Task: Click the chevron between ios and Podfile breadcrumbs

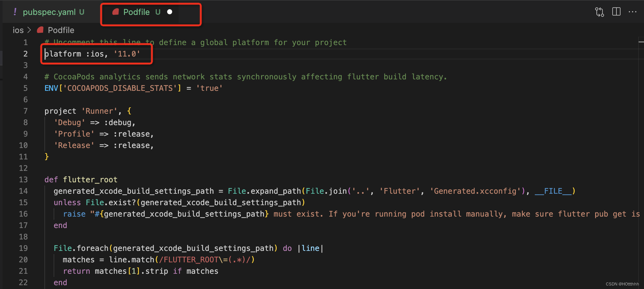Action: point(29,30)
